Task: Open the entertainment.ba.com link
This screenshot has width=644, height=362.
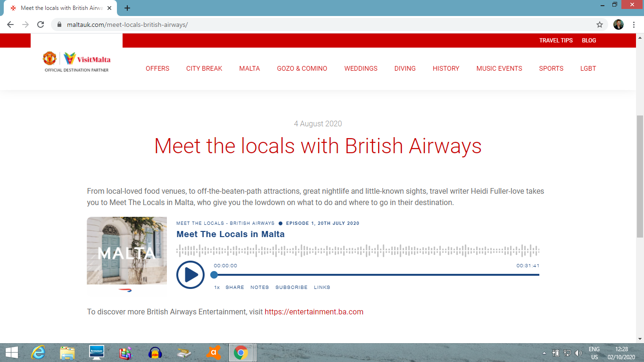Action: [x=314, y=312]
